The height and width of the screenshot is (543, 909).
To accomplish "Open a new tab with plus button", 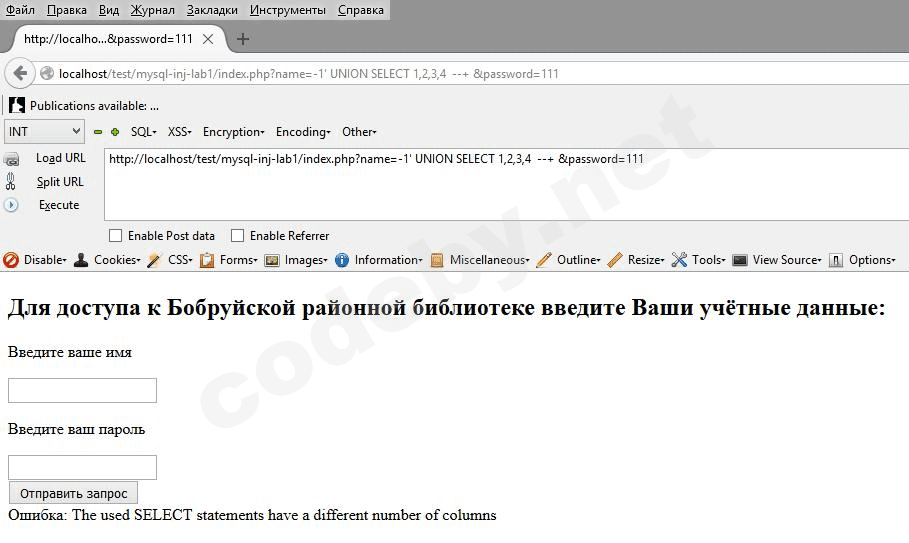I will [243, 39].
